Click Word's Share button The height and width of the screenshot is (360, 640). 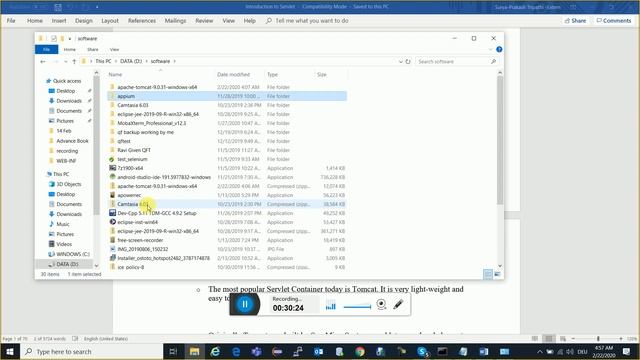(x=575, y=21)
